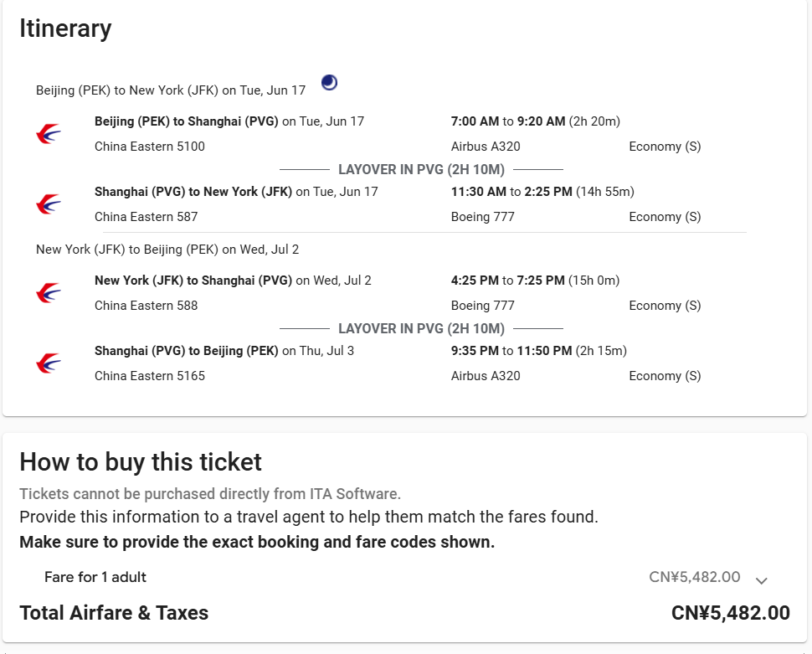Click return trip header New York to Beijing
The width and height of the screenshot is (812, 654).
(167, 250)
